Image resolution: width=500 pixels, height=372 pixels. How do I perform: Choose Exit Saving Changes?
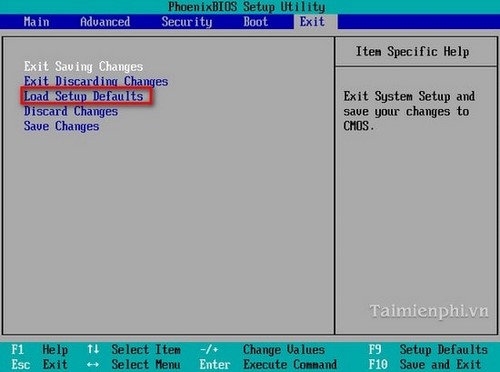tap(83, 66)
